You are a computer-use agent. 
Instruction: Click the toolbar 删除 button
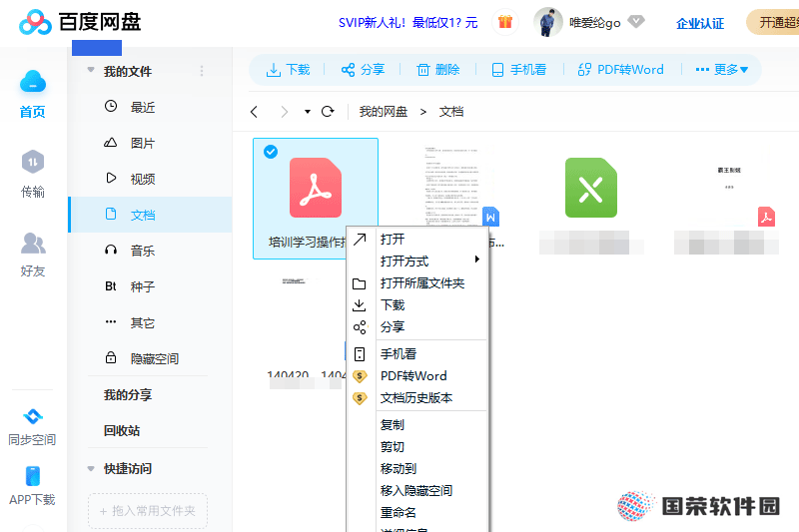coord(438,69)
